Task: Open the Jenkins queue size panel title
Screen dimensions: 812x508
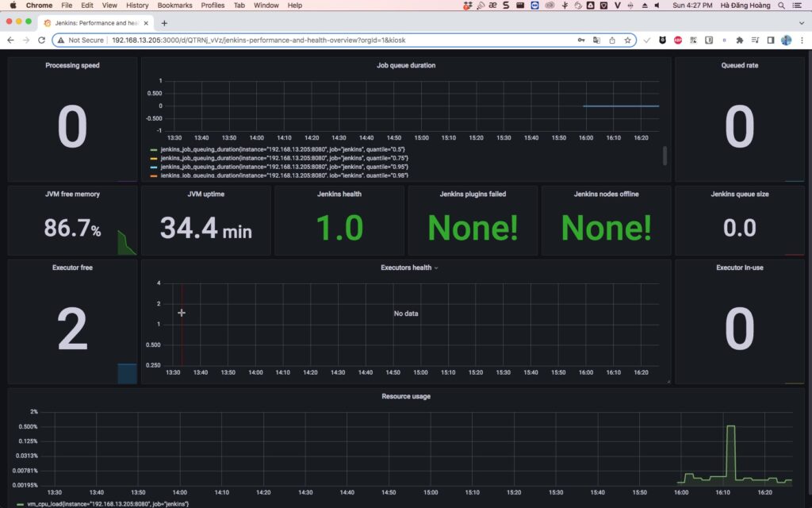Action: pos(740,194)
